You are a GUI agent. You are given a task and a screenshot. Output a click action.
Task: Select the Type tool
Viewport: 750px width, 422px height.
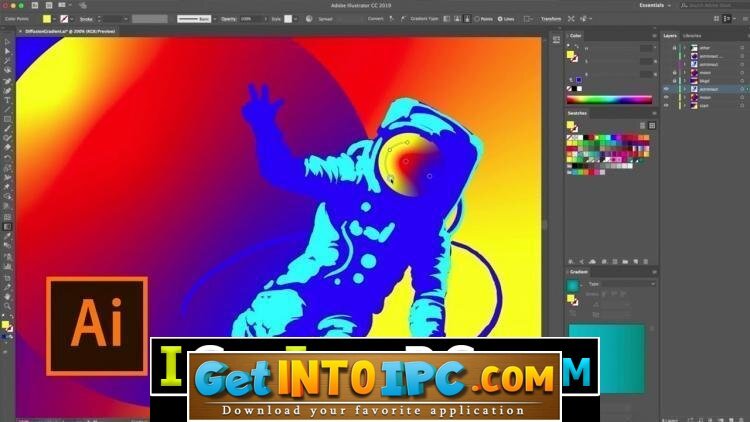click(x=7, y=100)
